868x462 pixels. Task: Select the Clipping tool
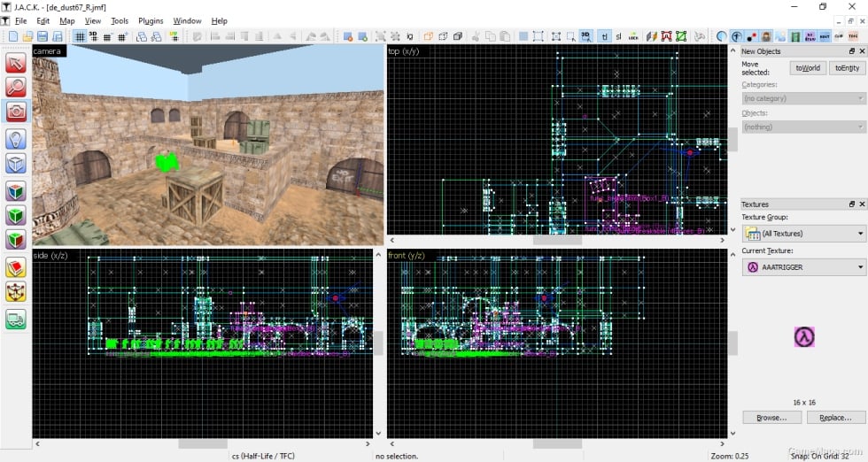coord(16,267)
